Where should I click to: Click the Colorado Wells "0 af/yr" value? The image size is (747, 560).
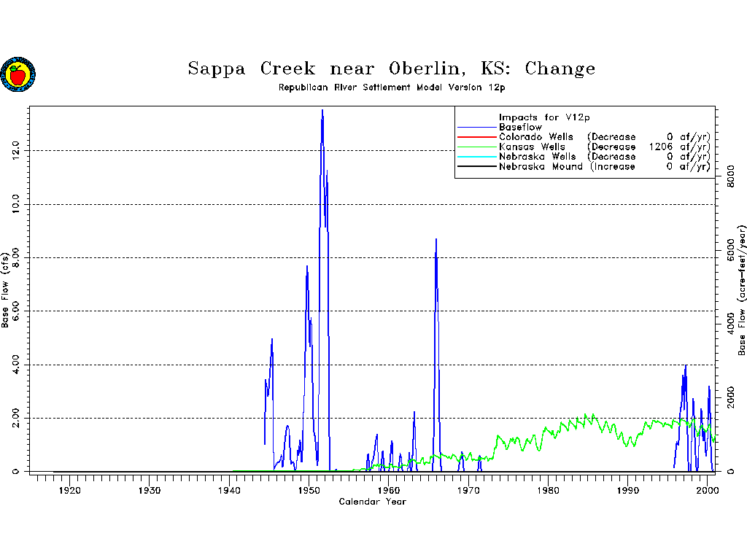[689, 137]
